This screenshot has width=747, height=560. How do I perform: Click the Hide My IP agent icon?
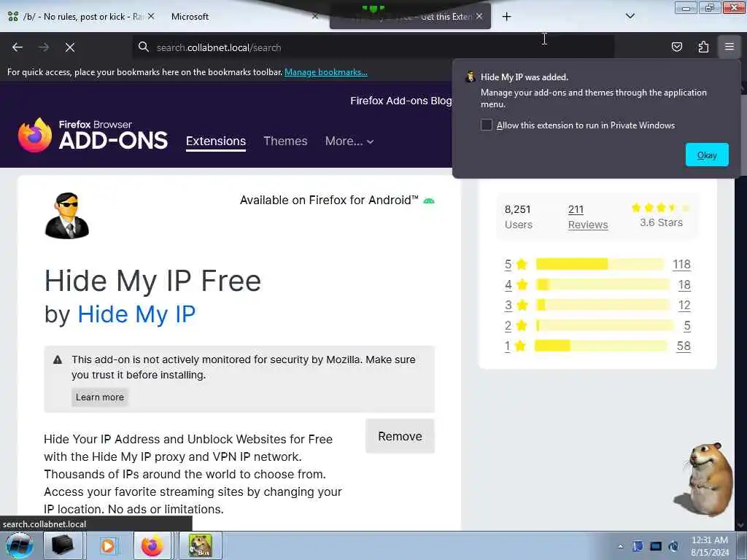(x=66, y=215)
